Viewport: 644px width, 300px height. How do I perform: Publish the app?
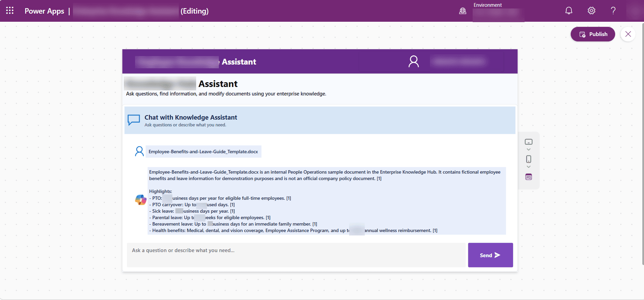(593, 34)
